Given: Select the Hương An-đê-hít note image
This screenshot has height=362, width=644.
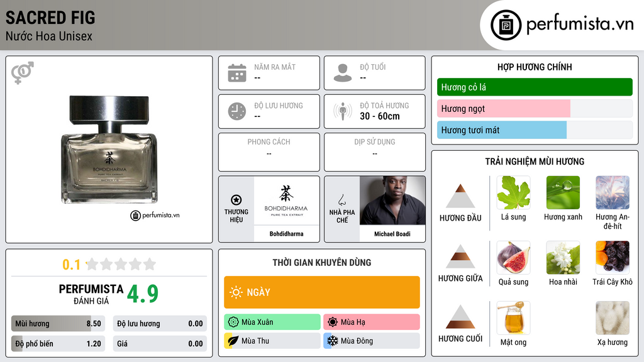Looking at the screenshot, I should coord(613,192).
